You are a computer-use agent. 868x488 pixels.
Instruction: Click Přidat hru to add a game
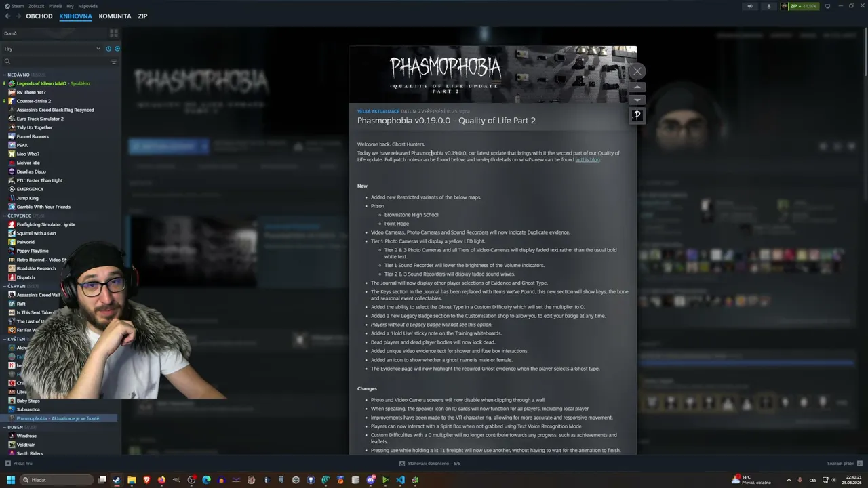[x=19, y=464]
